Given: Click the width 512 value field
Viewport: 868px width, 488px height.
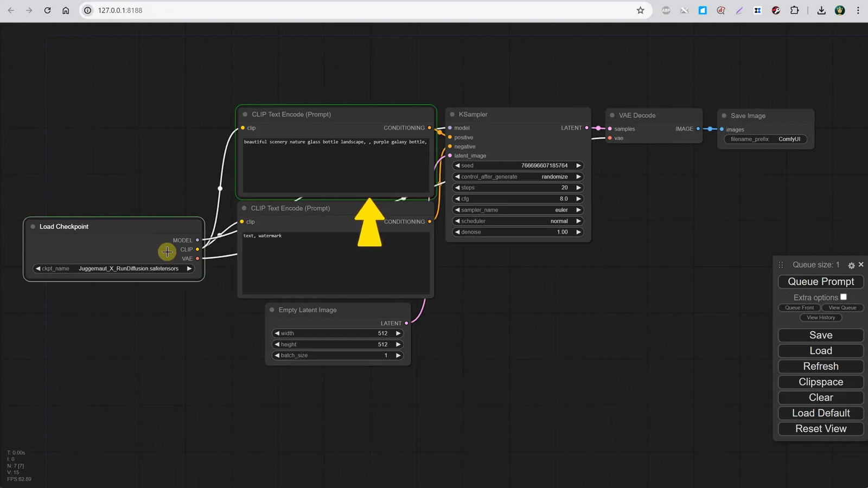Looking at the screenshot, I should [x=337, y=333].
